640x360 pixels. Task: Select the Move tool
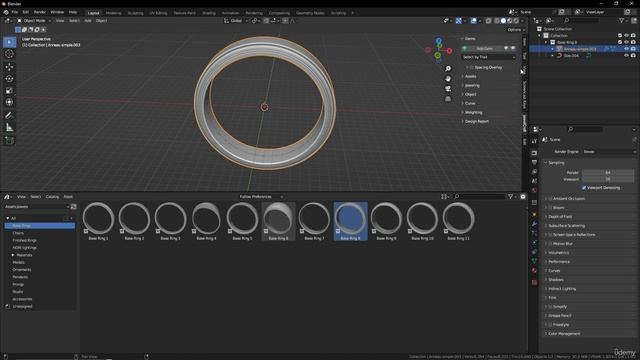[x=9, y=67]
